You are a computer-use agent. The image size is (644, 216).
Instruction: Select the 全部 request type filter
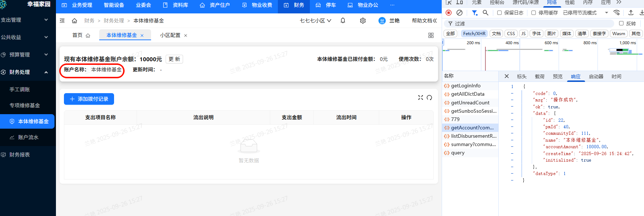(x=450, y=34)
